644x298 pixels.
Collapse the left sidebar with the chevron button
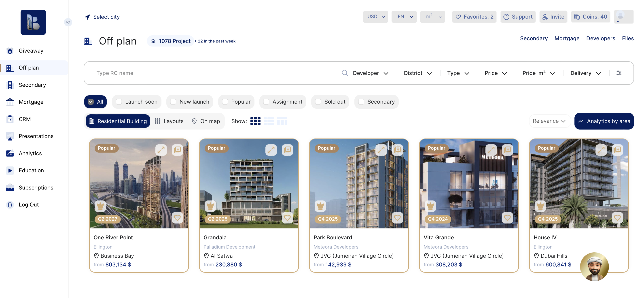coord(68,22)
